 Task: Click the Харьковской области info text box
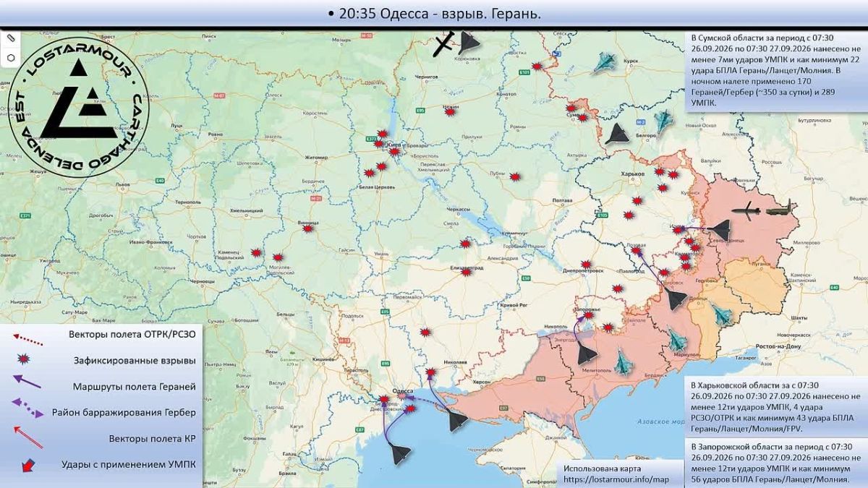tap(775, 406)
